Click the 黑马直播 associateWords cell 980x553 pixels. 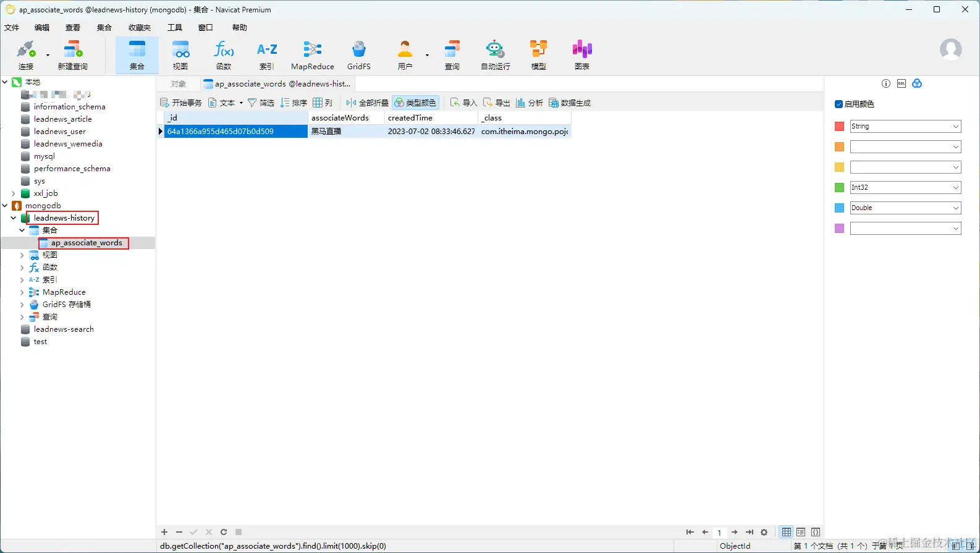click(346, 131)
